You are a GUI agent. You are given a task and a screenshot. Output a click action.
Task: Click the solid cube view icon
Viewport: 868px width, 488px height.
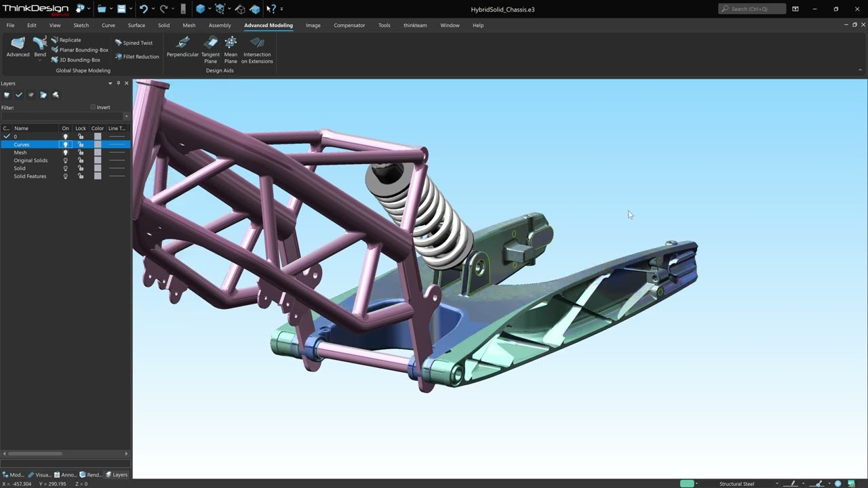pyautogui.click(x=201, y=9)
